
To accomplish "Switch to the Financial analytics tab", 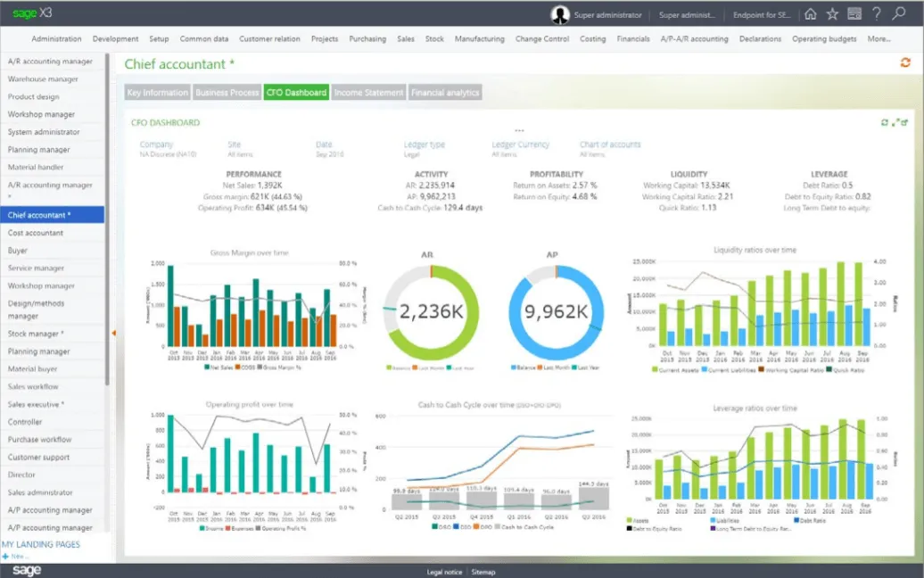I will [x=445, y=92].
